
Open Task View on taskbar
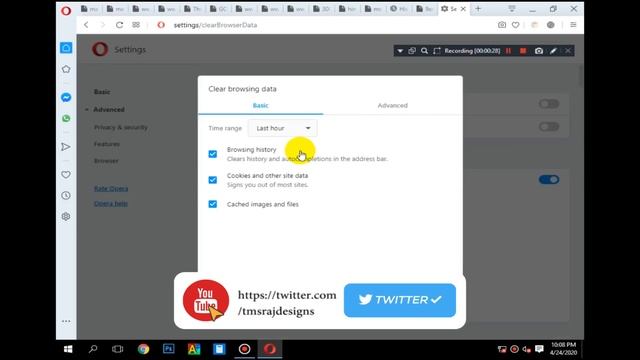(x=118, y=349)
